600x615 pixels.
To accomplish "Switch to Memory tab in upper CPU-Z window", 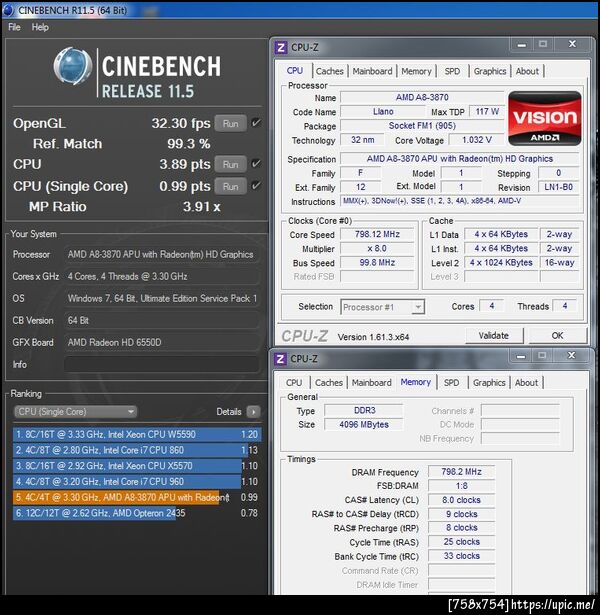I will tap(416, 71).
